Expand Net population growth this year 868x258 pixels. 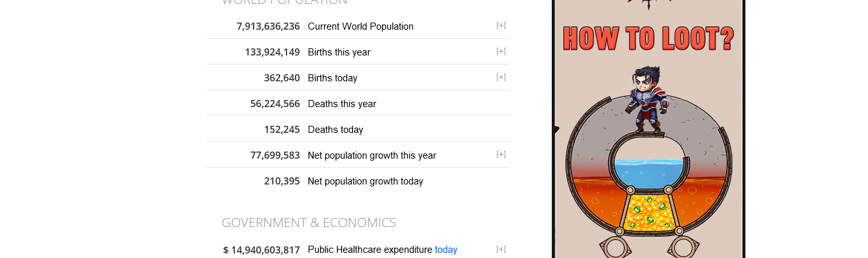click(501, 155)
